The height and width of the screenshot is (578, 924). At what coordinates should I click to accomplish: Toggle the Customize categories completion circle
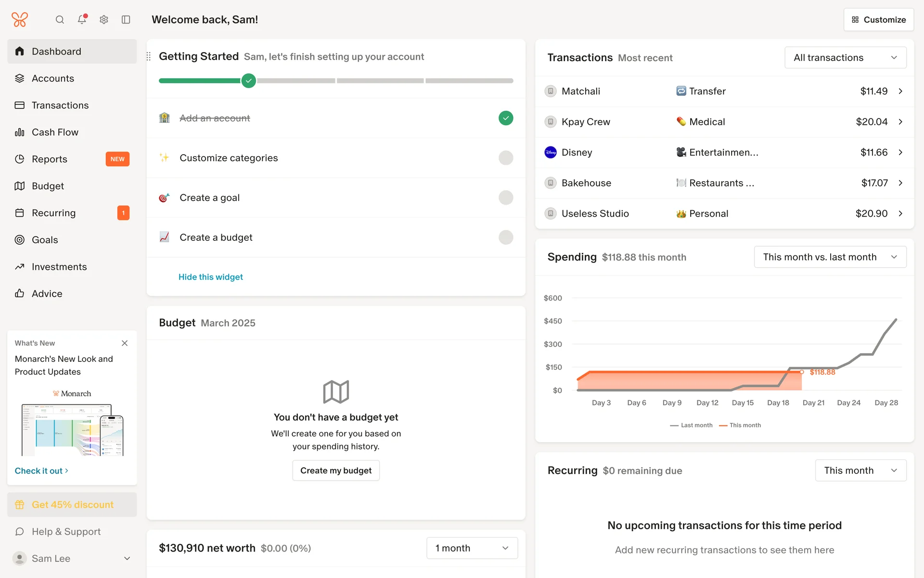pos(505,158)
